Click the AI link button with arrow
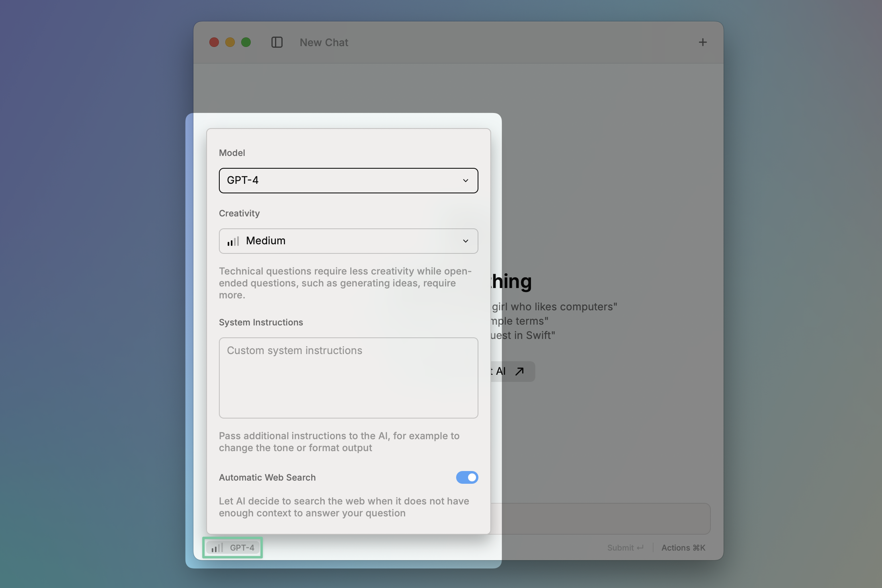This screenshot has width=882, height=588. pos(513,372)
